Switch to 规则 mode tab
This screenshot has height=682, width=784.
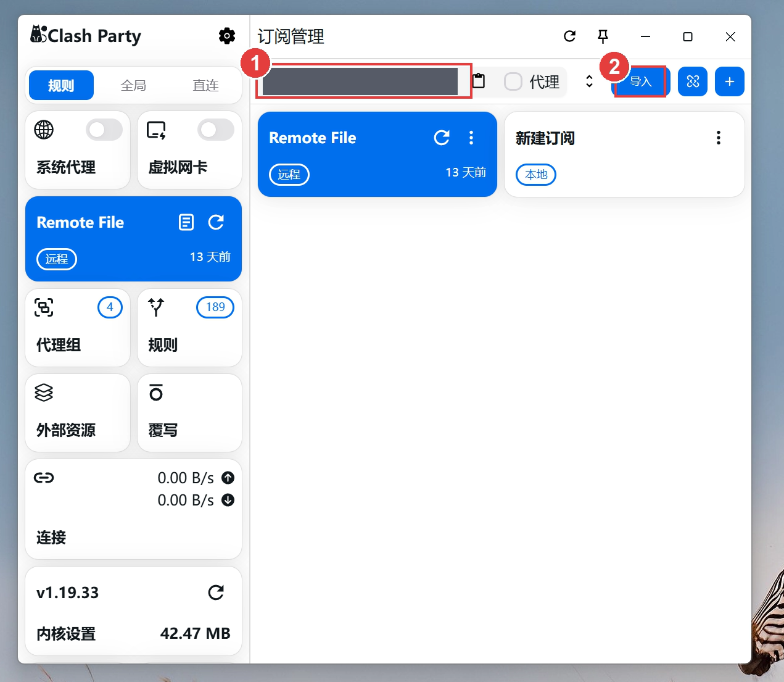point(61,85)
